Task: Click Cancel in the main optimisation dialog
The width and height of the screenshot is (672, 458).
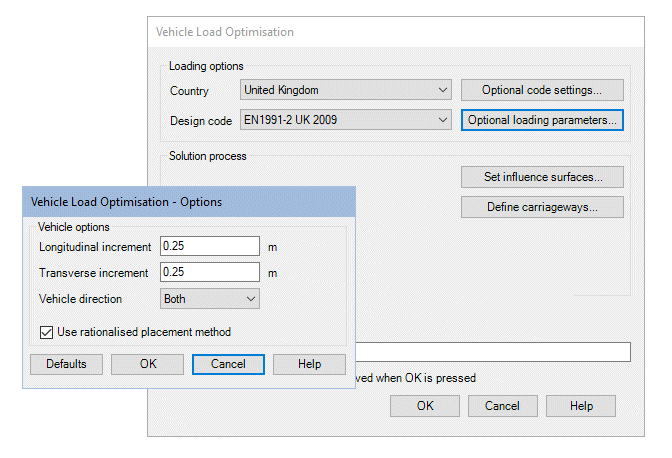Action: coord(501,406)
